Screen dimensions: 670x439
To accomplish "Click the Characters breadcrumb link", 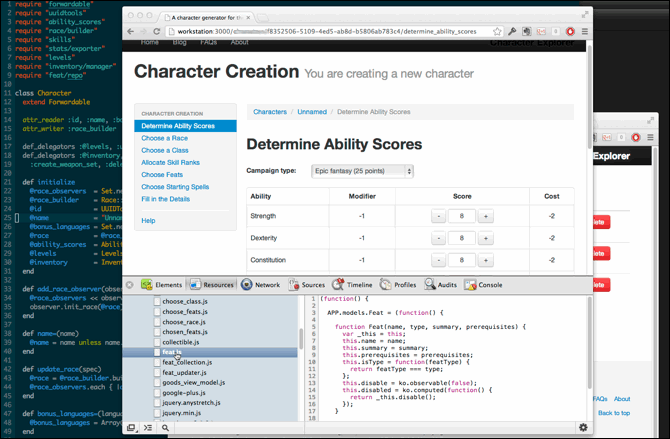I will [270, 112].
